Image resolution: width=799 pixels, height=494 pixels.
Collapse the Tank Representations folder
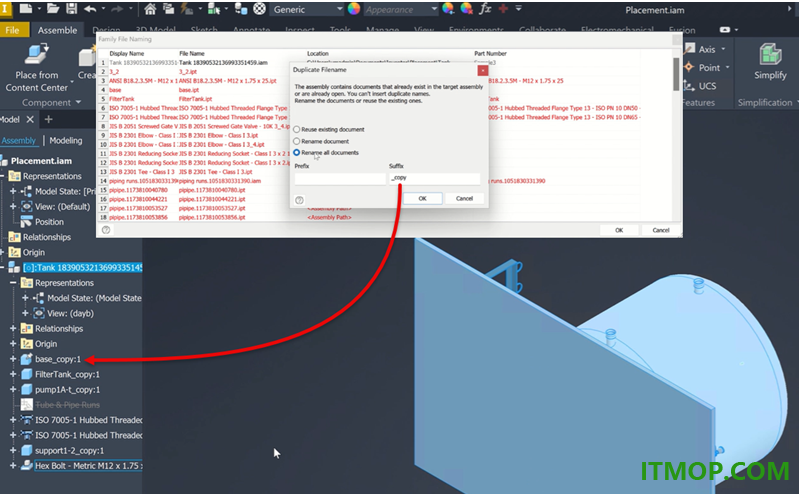click(13, 282)
